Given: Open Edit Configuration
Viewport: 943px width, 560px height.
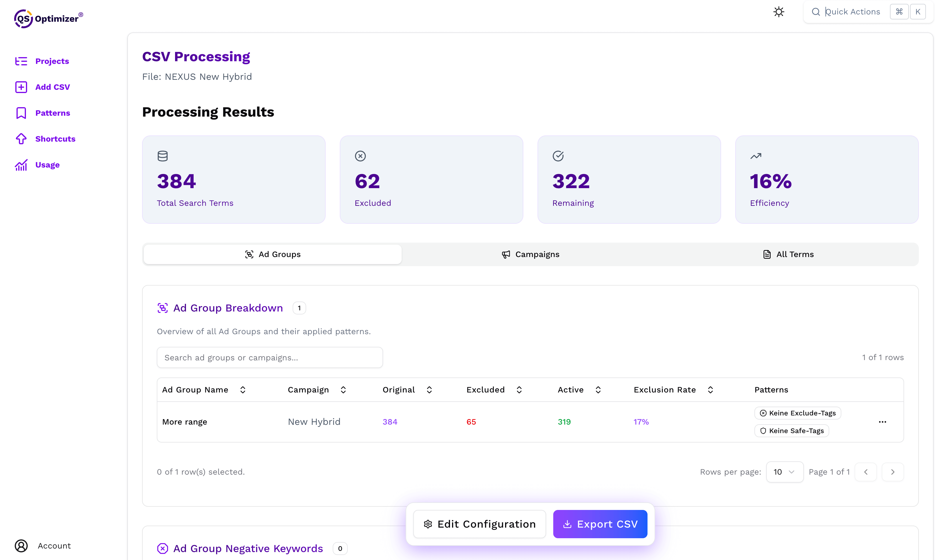Looking at the screenshot, I should pyautogui.click(x=479, y=524).
